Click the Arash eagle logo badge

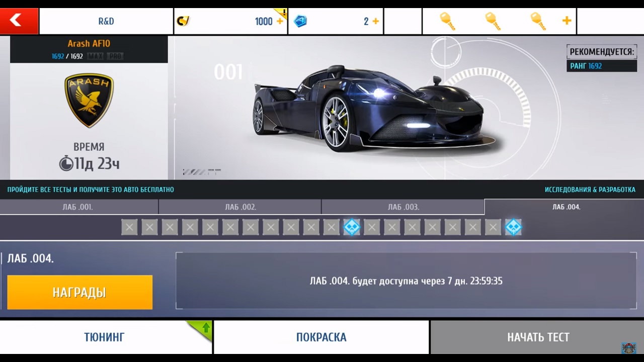tap(89, 100)
